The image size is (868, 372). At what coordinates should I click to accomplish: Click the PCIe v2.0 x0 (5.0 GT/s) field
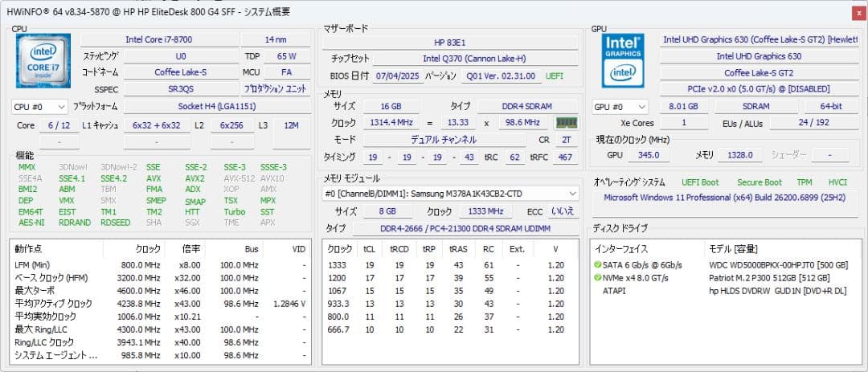[x=760, y=88]
